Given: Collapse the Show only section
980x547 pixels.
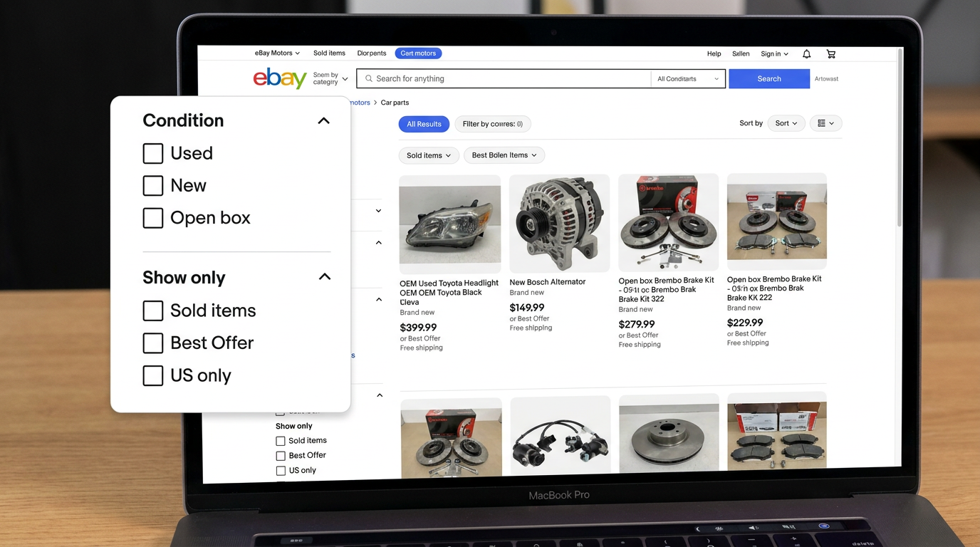Looking at the screenshot, I should tap(325, 276).
